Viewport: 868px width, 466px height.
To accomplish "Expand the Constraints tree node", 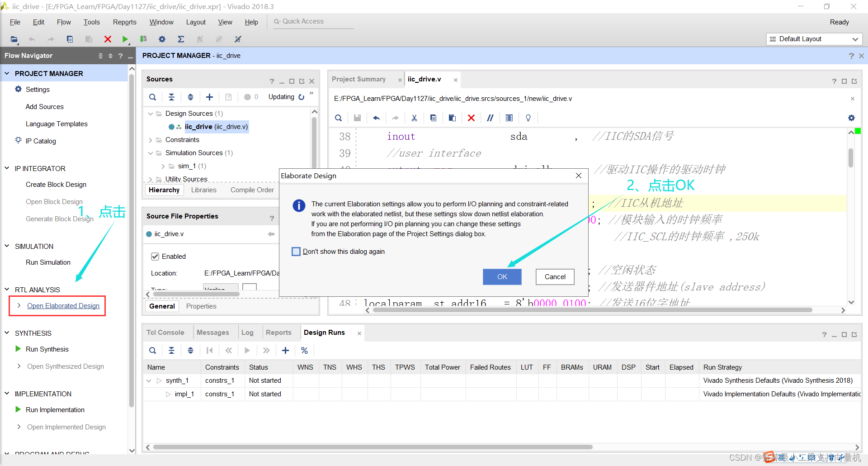I will point(151,140).
